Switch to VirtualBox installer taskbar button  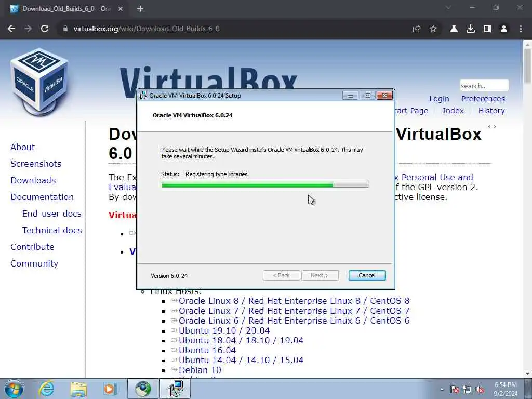(x=175, y=389)
